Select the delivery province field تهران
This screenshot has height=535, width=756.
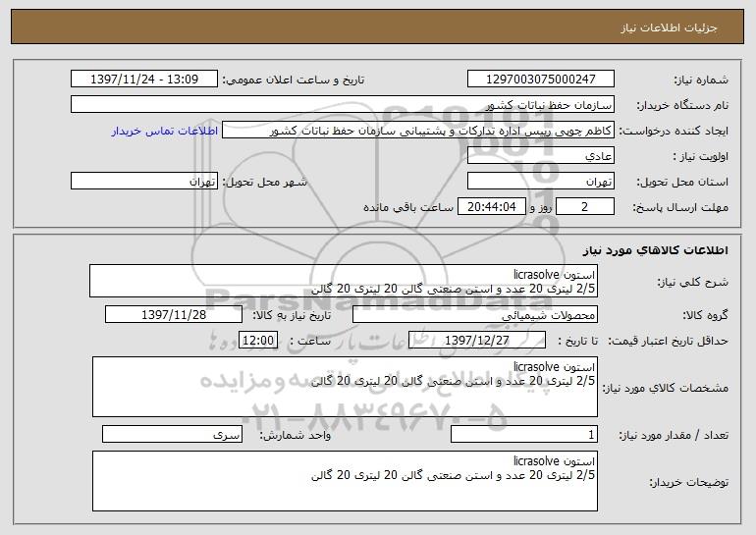[540, 181]
